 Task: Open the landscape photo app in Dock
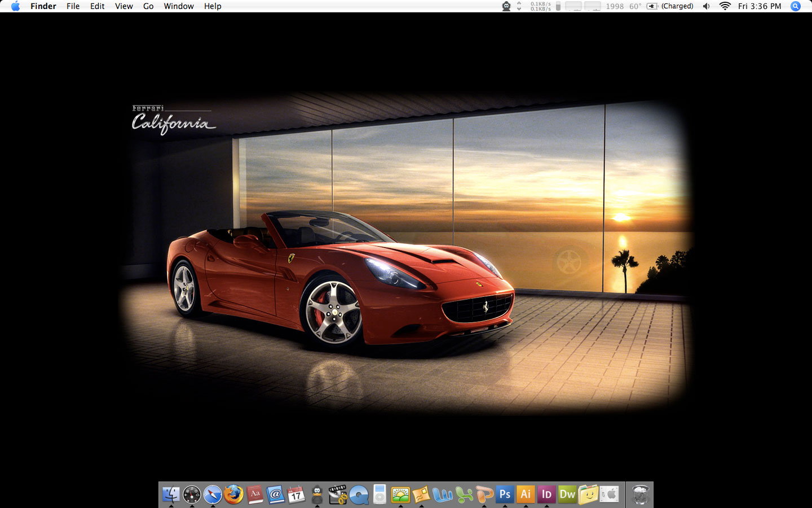click(400, 494)
